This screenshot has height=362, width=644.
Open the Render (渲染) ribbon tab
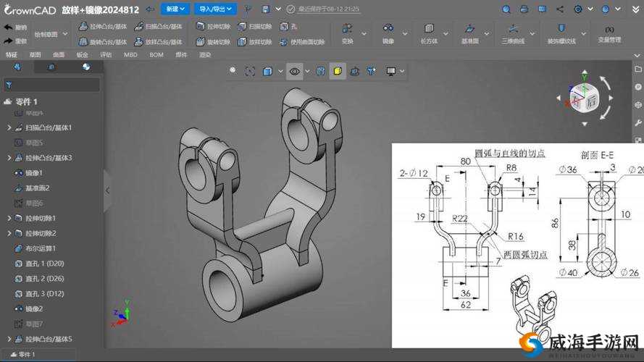tap(204, 54)
